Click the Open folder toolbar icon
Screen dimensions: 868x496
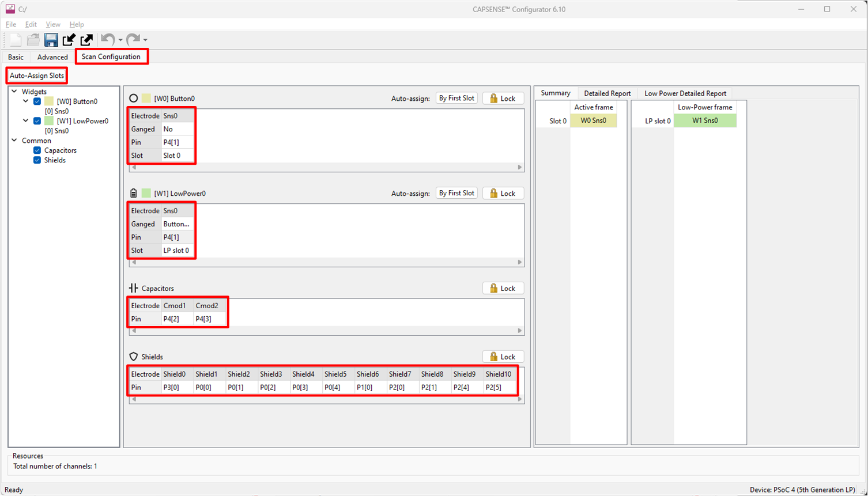tap(33, 40)
